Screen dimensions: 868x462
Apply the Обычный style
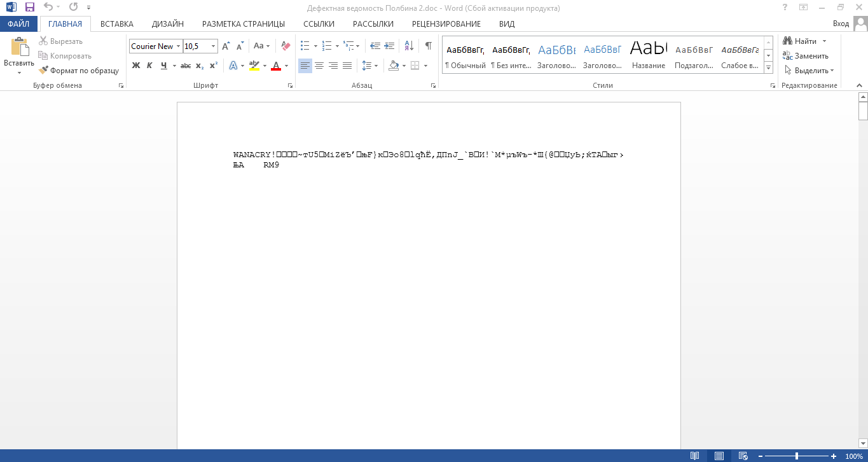pos(465,55)
